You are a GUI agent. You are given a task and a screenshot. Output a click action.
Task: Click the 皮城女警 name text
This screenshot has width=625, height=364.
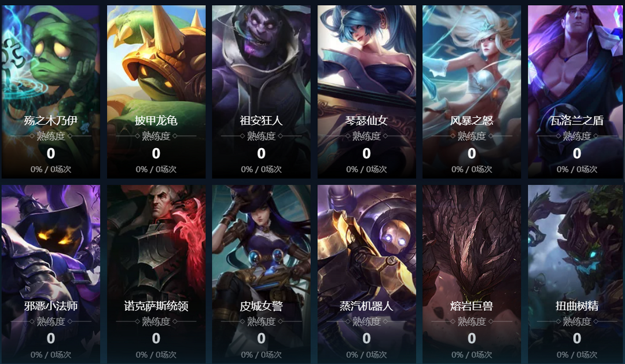(261, 306)
